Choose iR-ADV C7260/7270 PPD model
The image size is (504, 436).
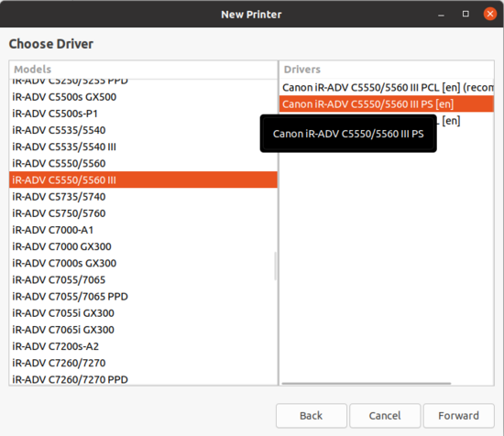coord(143,379)
